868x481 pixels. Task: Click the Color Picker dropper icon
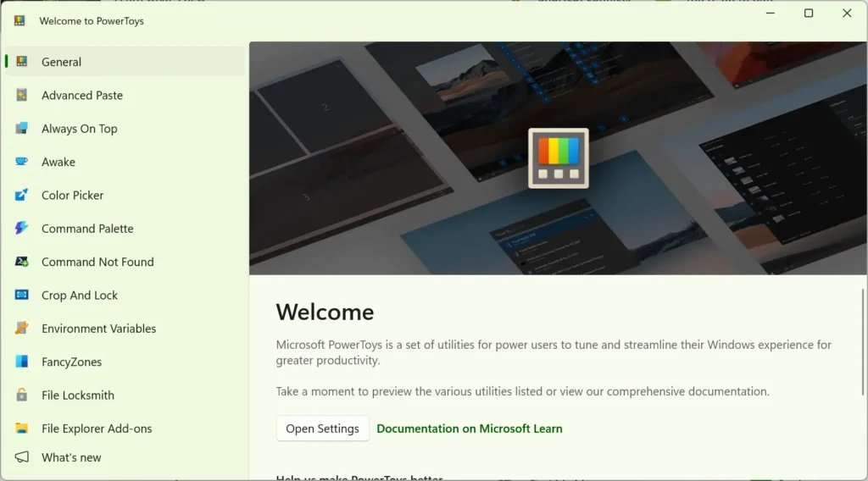click(x=21, y=195)
